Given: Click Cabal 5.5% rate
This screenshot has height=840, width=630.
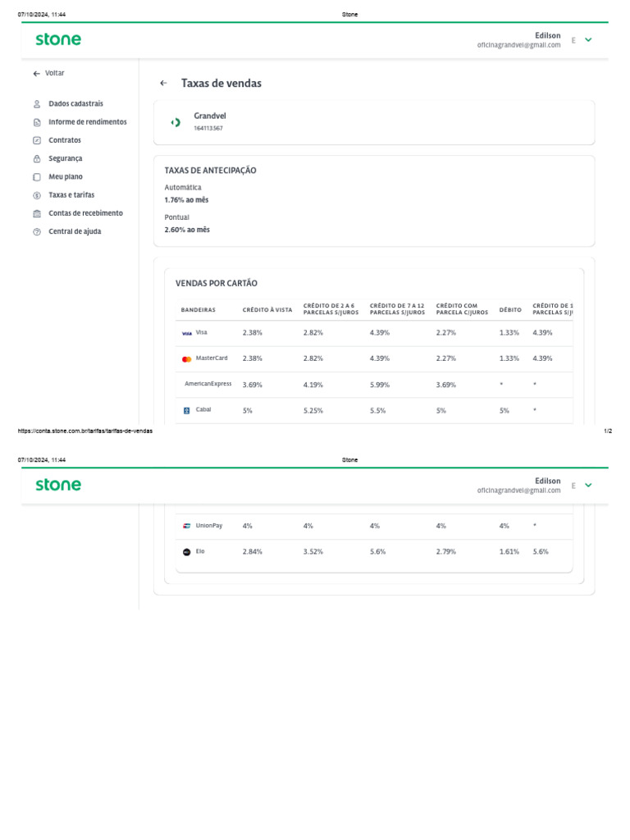Looking at the screenshot, I should coord(377,410).
